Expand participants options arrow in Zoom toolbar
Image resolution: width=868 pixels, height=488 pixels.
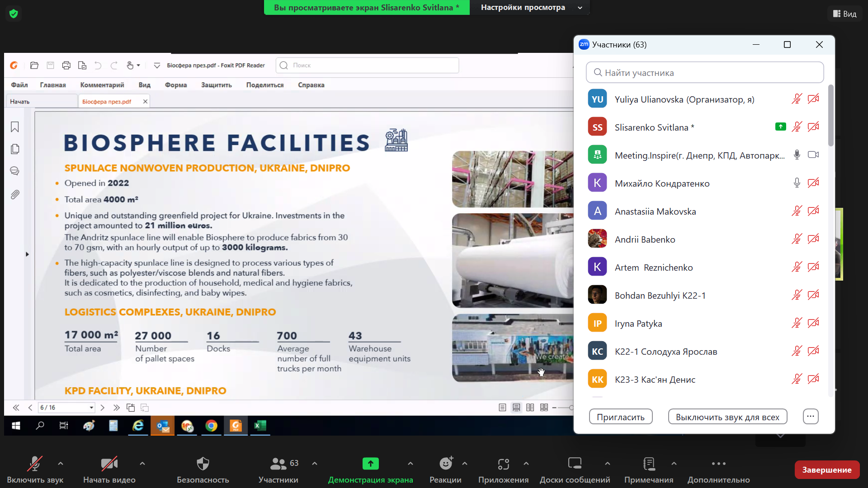(315, 463)
